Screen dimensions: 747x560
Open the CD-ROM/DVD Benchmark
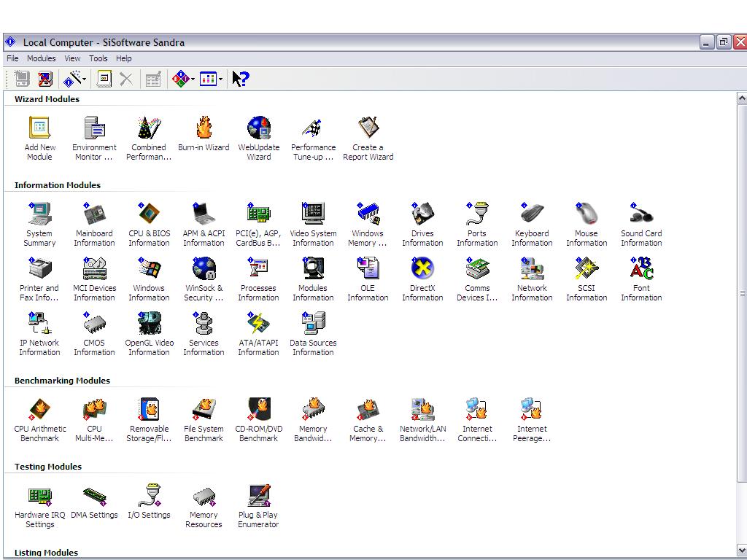pyautogui.click(x=259, y=420)
